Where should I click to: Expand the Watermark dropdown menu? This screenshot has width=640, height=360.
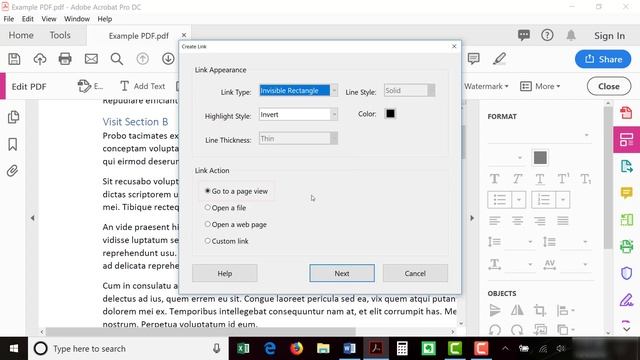point(486,86)
